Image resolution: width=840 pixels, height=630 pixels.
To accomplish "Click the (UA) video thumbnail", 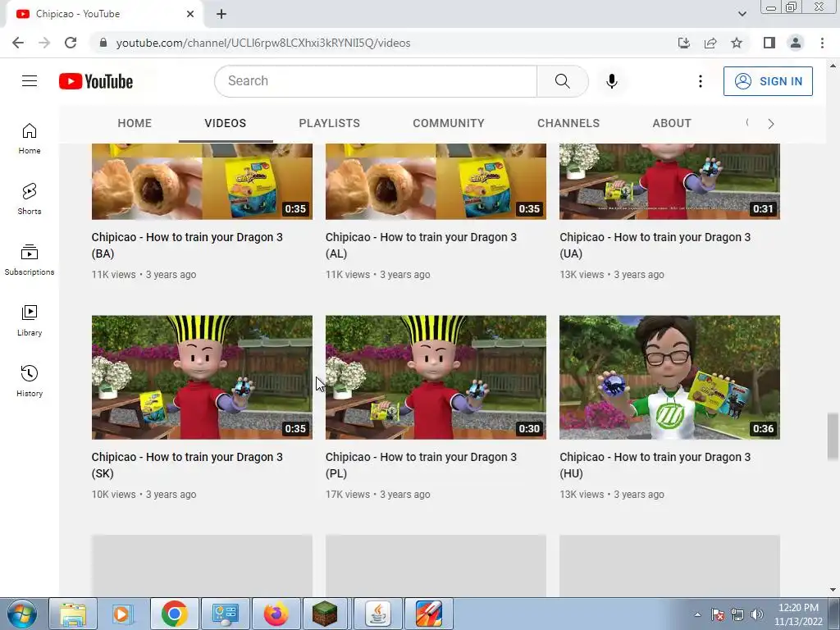I will 669,181.
